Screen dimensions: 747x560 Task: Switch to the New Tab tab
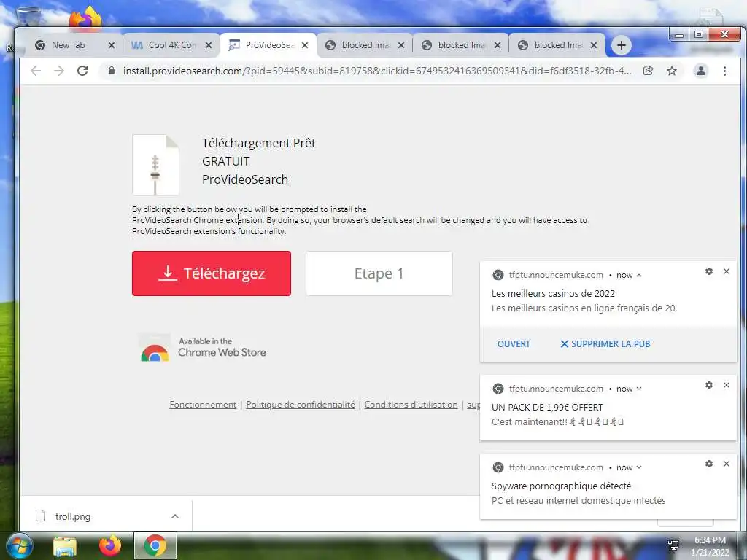pos(68,45)
